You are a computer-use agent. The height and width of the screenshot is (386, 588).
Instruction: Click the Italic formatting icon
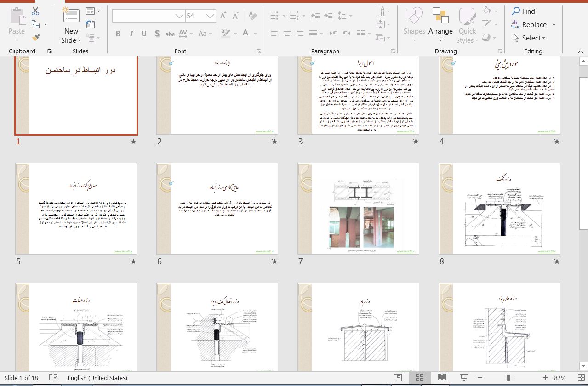coord(131,34)
